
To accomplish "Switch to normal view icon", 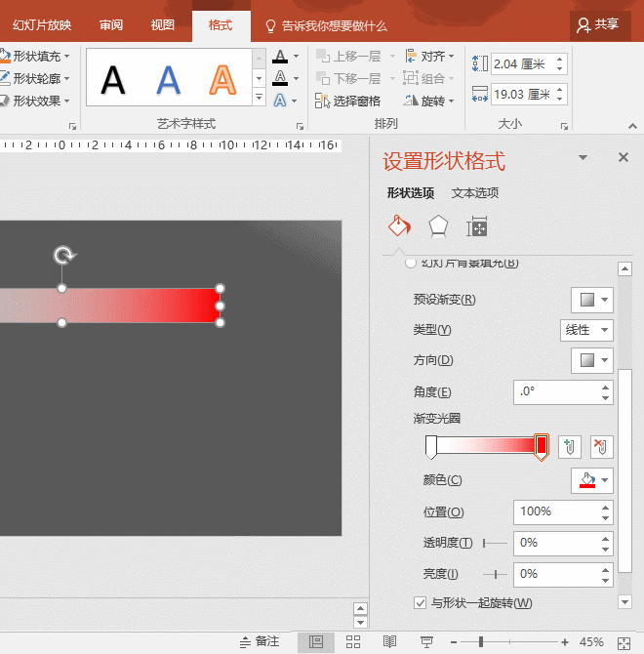I will [315, 642].
